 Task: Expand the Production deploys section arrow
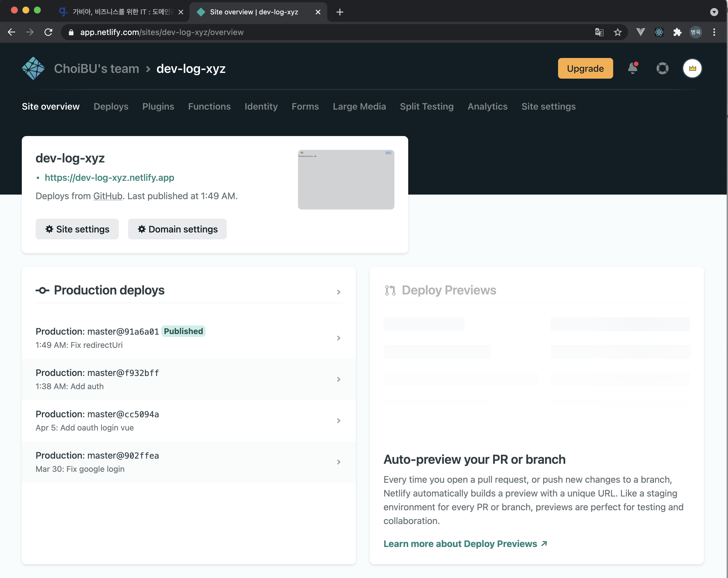click(338, 292)
